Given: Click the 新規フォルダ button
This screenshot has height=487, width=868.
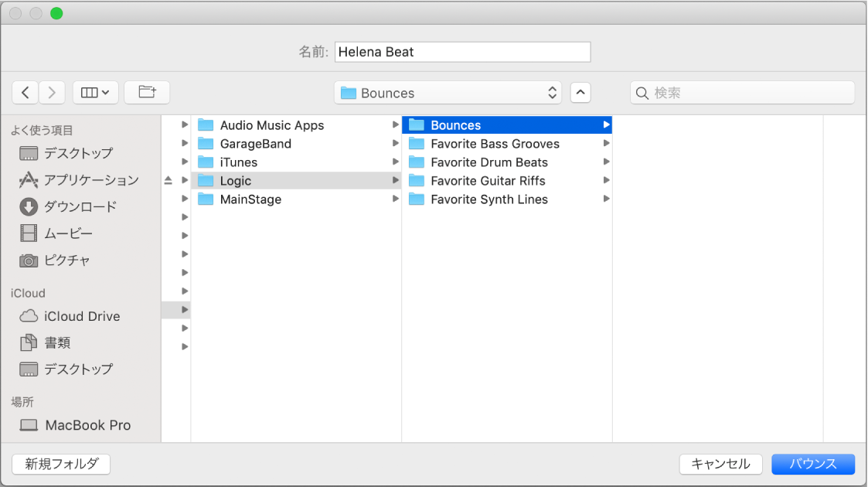Looking at the screenshot, I should coord(61,464).
